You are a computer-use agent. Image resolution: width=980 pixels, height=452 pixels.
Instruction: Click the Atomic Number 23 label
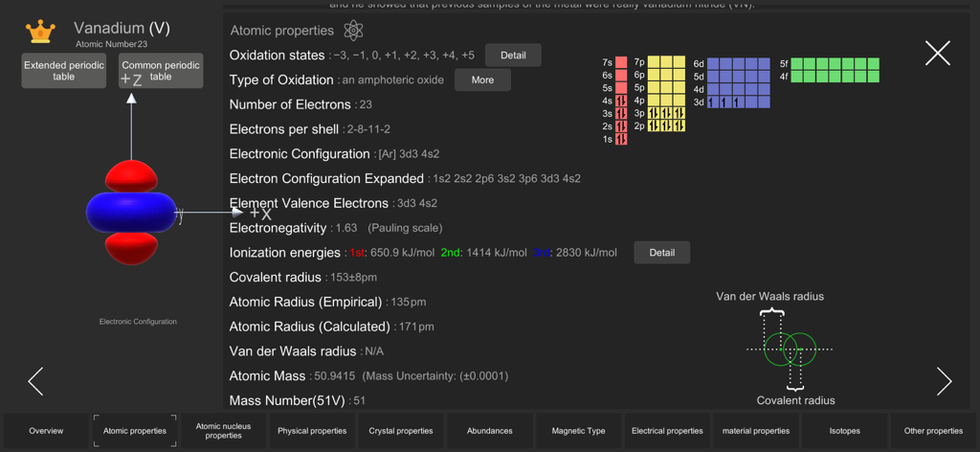(112, 44)
